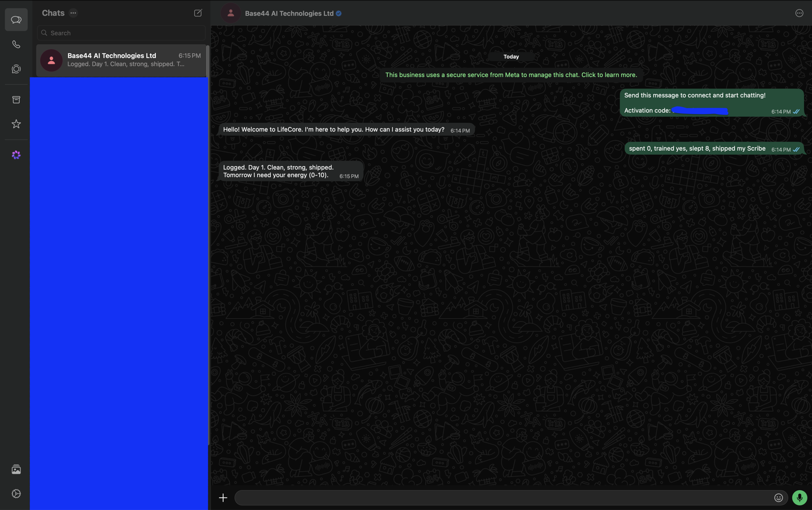Click the 'spent 0, trained yes' message
812x510 pixels.
coord(715,149)
